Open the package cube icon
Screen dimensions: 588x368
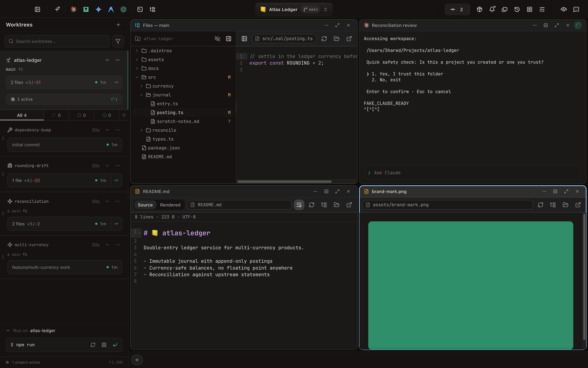[479, 9]
